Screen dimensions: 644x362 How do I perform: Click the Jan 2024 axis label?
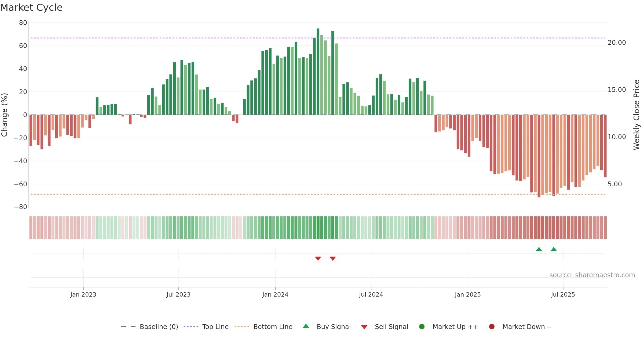[275, 294]
